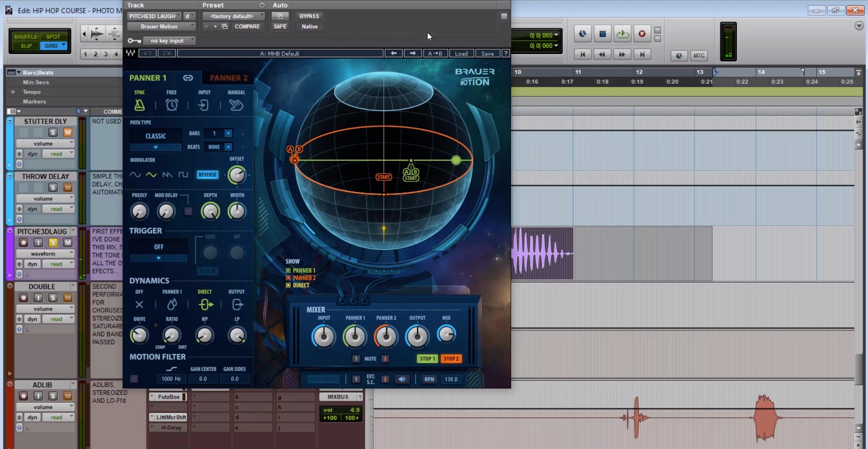Choose the sine wave modulator shape
The image size is (868, 449).
coord(135,175)
